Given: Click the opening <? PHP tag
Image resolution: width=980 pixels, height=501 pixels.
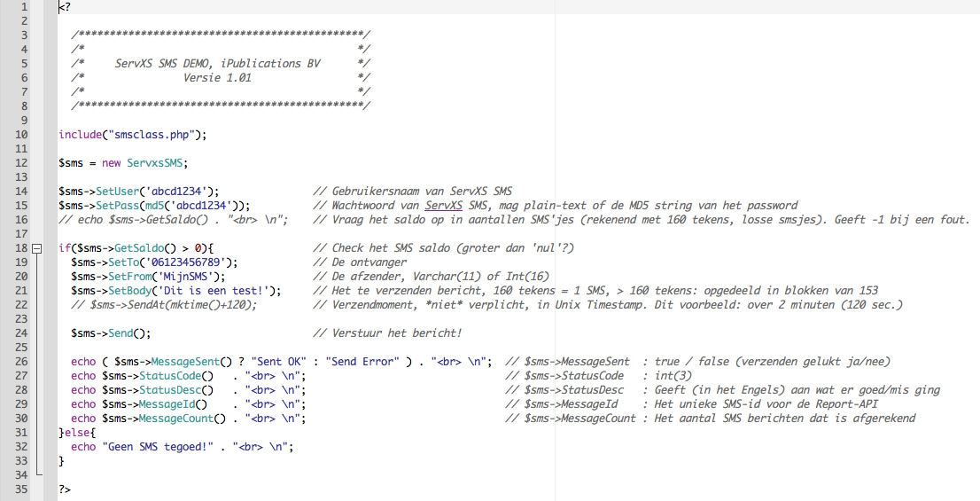Looking at the screenshot, I should click(x=65, y=7).
